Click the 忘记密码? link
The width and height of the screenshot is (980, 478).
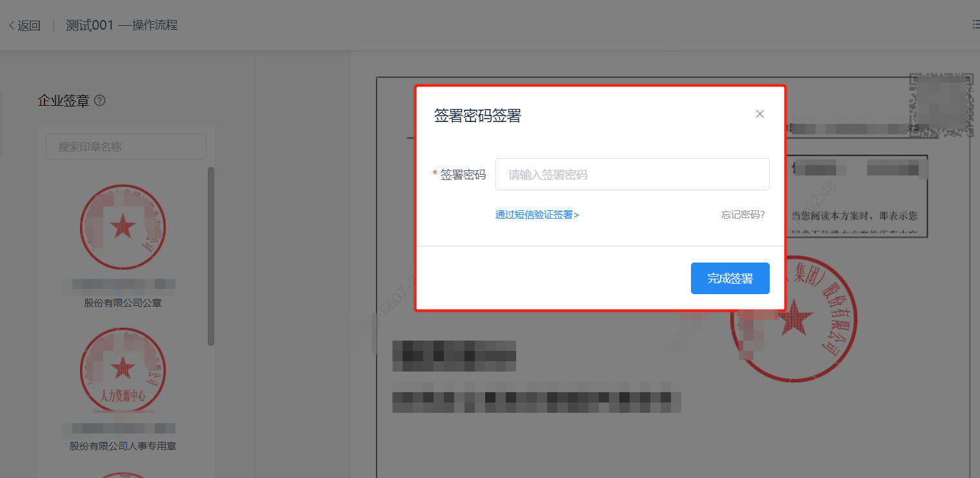point(743,215)
